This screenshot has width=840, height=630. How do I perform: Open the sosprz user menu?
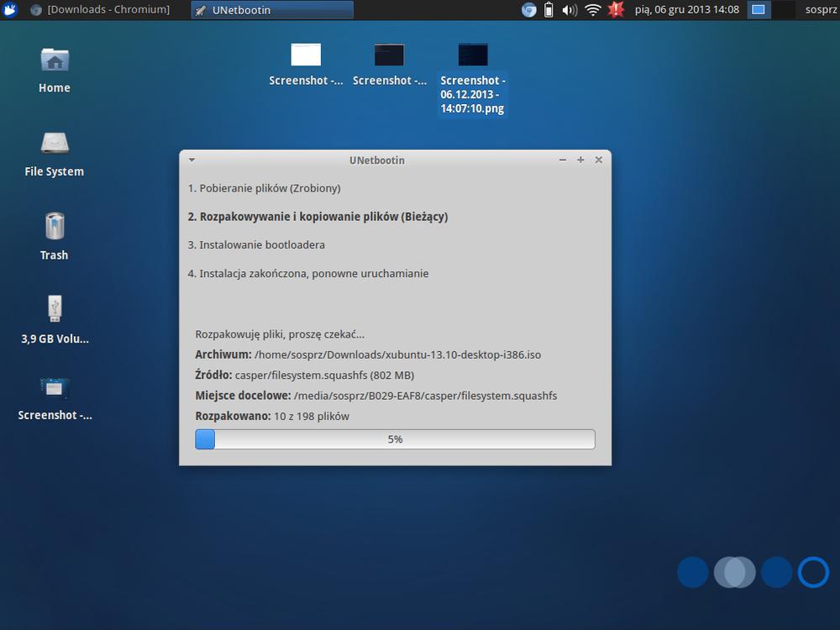tap(821, 9)
